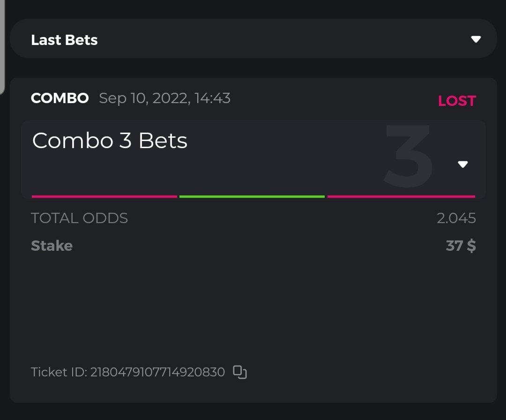Click the large faded 3 watermark
The height and width of the screenshot is (420, 506).
coord(409,157)
